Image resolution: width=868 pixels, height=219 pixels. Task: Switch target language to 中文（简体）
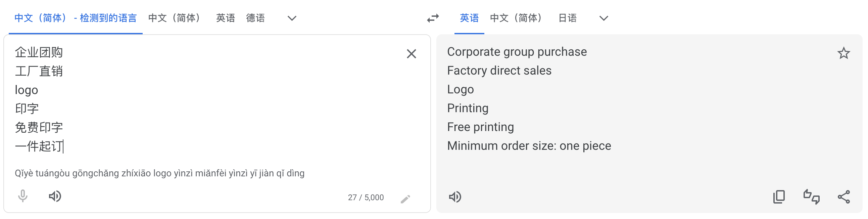click(516, 18)
